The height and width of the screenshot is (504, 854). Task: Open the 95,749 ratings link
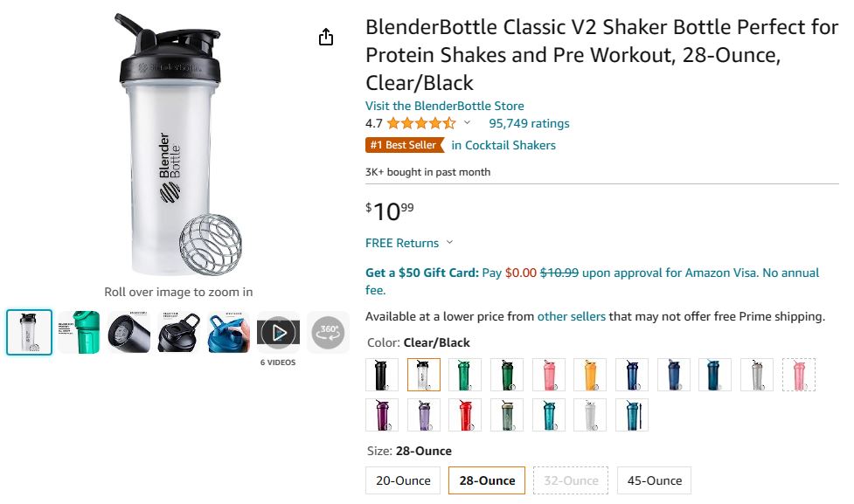[x=529, y=123]
